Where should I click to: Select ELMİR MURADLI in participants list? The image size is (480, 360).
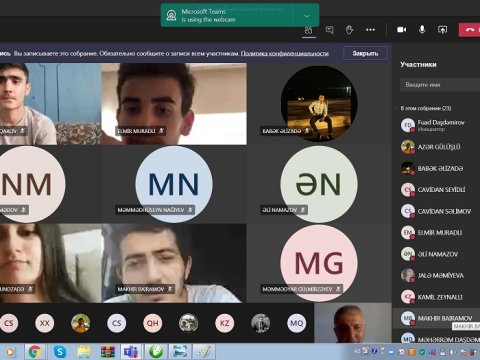pyautogui.click(x=440, y=233)
